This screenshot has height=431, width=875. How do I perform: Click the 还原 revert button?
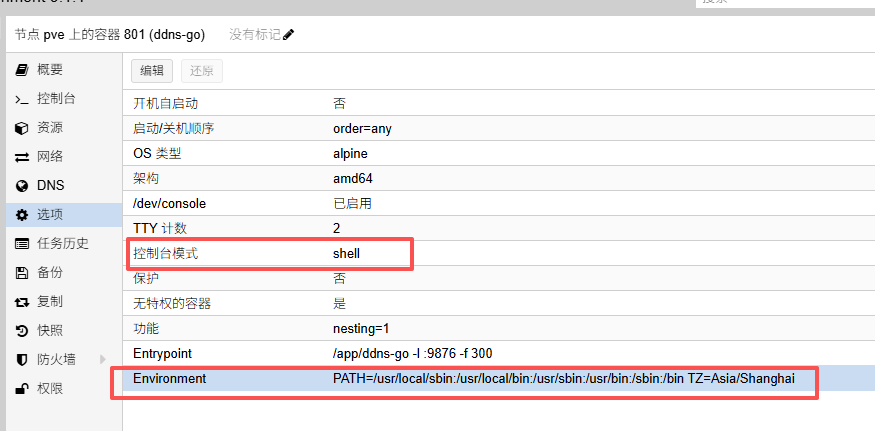[x=201, y=71]
